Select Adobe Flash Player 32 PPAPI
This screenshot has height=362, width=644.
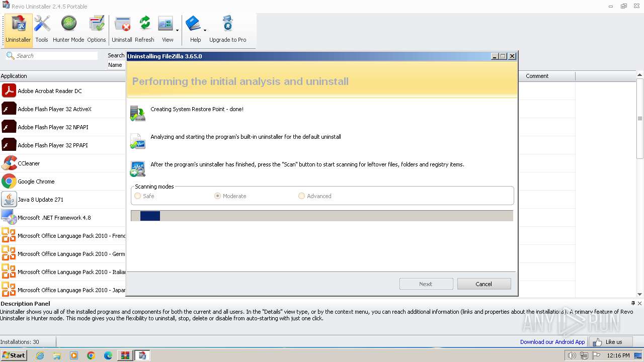coord(63,145)
